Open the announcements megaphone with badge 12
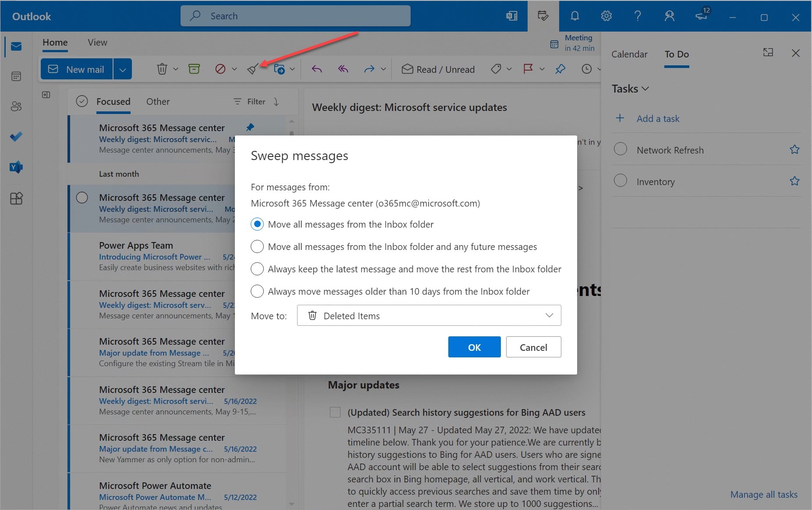This screenshot has height=510, width=812. (702, 15)
